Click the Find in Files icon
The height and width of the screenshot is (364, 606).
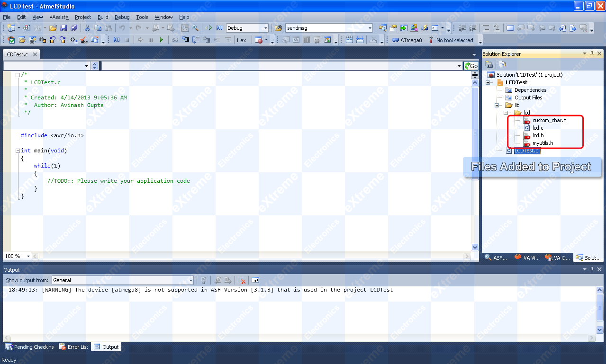278,28
